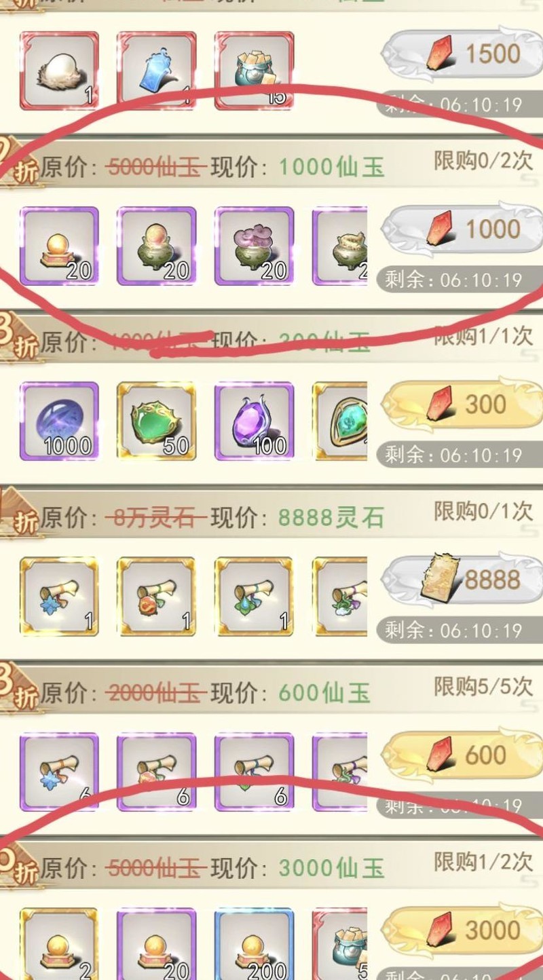Click the 600 jade purchase button
The image size is (543, 980).
tap(462, 755)
